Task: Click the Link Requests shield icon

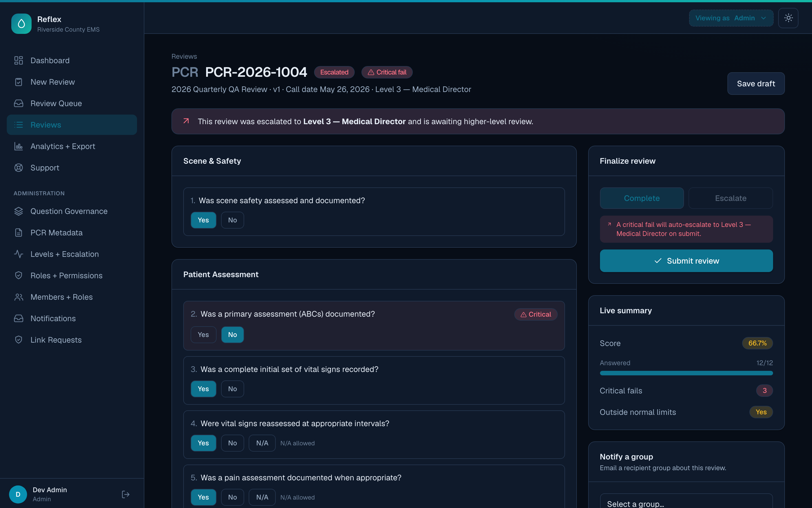Action: click(x=18, y=340)
